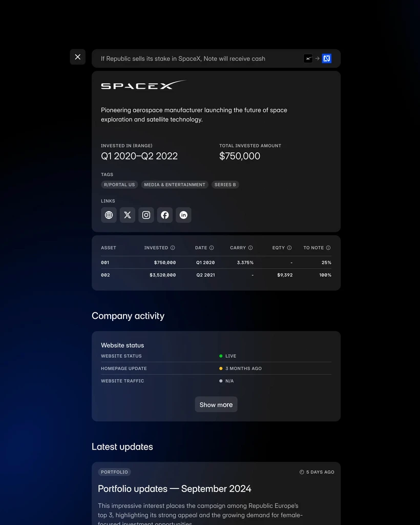
Task: Select the MEDIA & ENTERTAINMENT tag
Action: coord(175,185)
